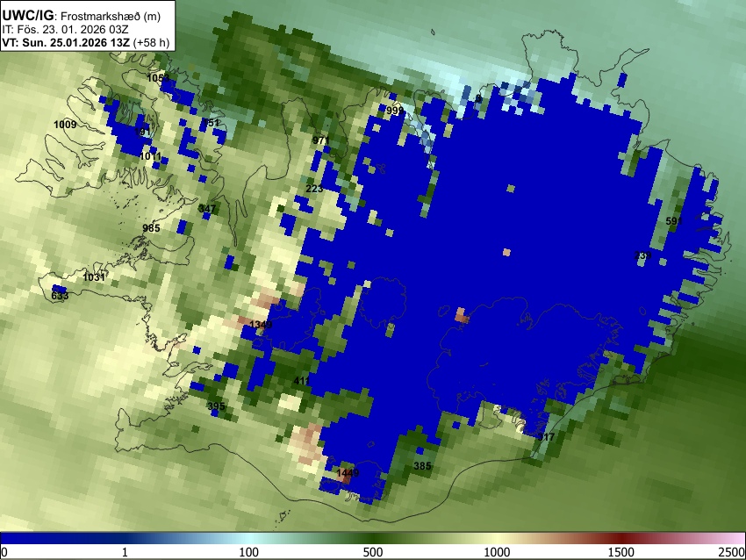The width and height of the screenshot is (746, 560).
Task: Click the colorbar tick label 1
Action: pos(125,552)
